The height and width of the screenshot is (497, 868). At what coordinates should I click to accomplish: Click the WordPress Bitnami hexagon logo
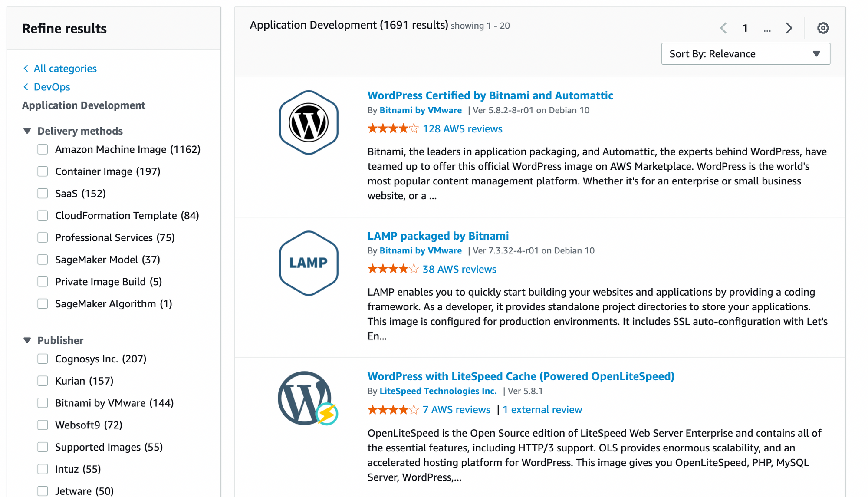click(309, 122)
